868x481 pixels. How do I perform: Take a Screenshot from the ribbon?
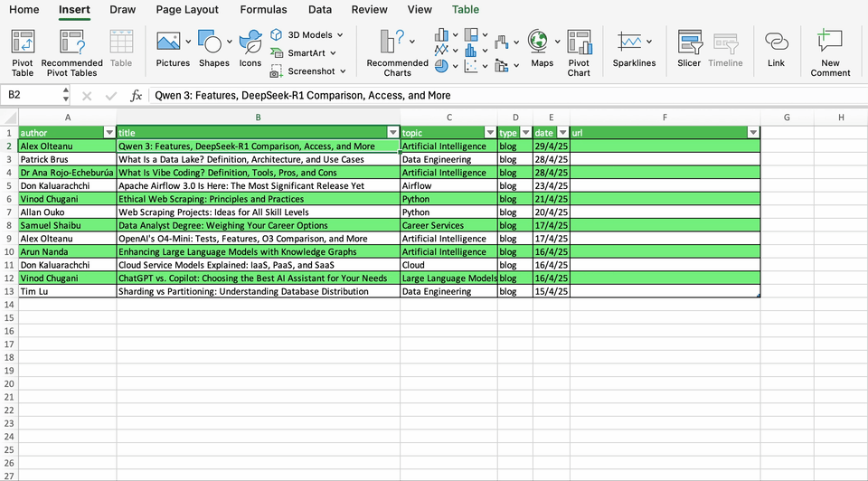(307, 71)
